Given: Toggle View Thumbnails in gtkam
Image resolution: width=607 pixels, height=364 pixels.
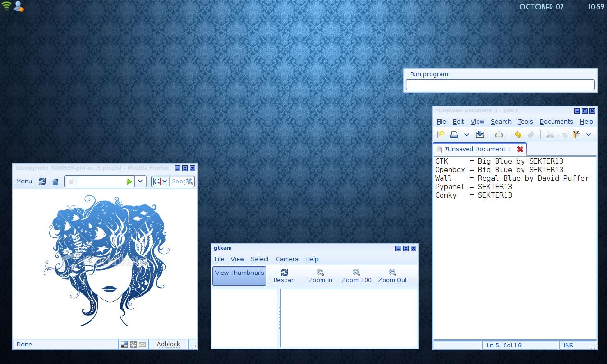Looking at the screenshot, I should tap(239, 276).
